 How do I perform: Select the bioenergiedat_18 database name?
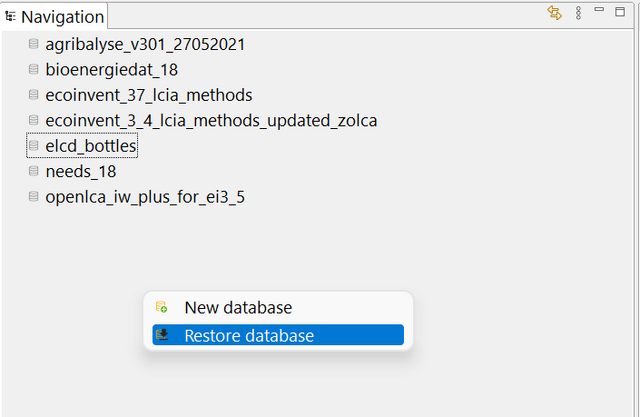coord(111,69)
